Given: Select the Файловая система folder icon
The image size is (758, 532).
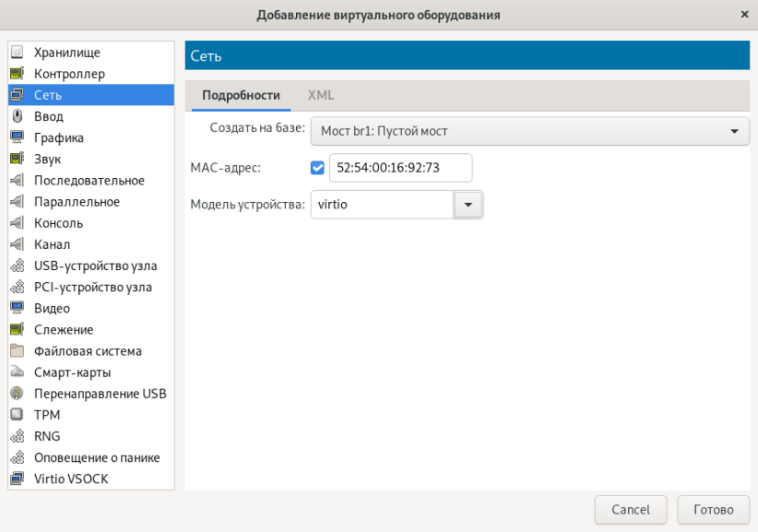Looking at the screenshot, I should [17, 350].
